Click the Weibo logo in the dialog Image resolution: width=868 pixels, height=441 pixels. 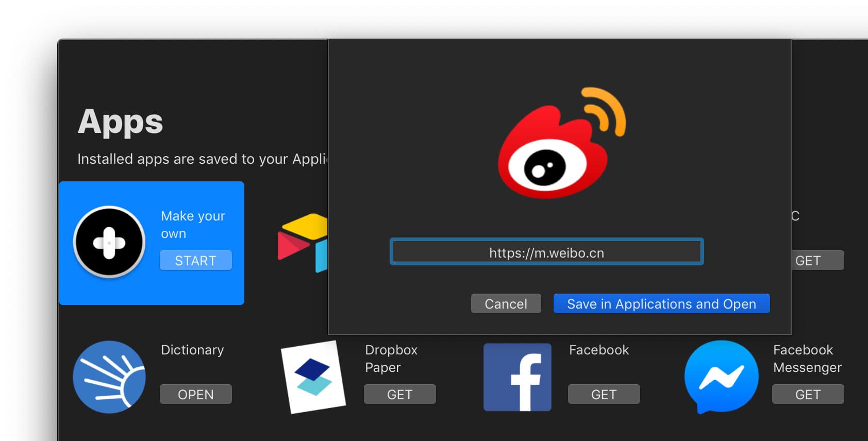click(x=561, y=143)
